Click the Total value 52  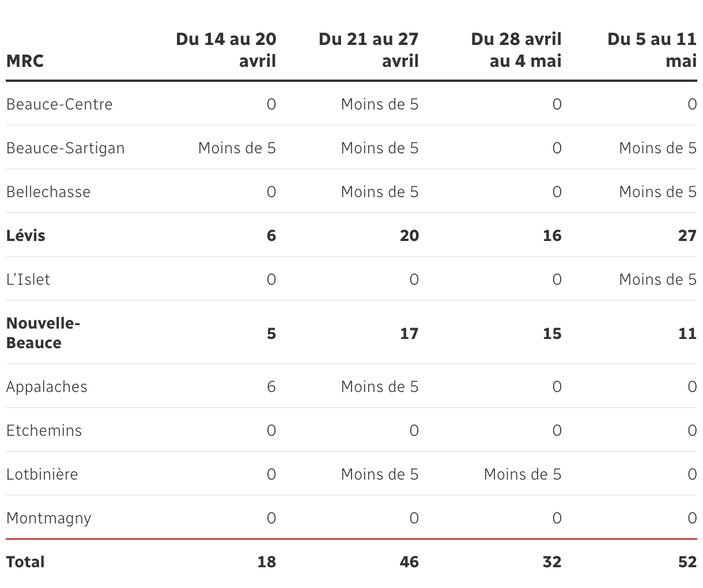(687, 562)
